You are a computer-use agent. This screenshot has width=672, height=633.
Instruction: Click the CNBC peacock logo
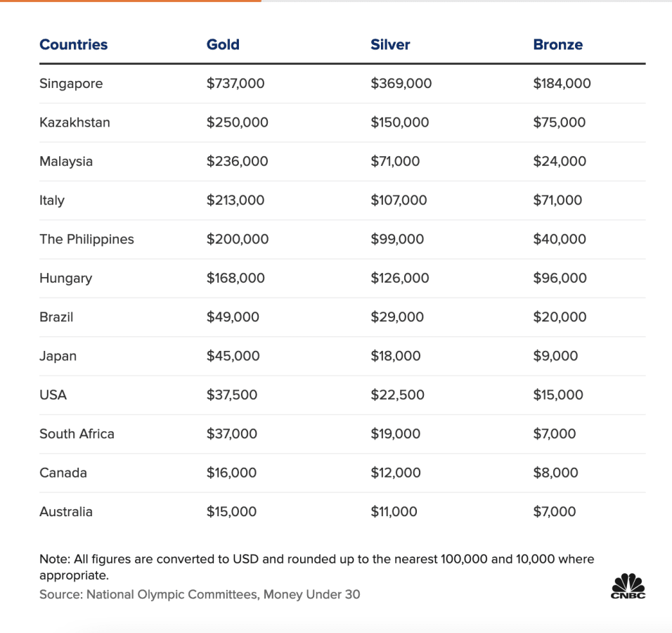pyautogui.click(x=628, y=586)
